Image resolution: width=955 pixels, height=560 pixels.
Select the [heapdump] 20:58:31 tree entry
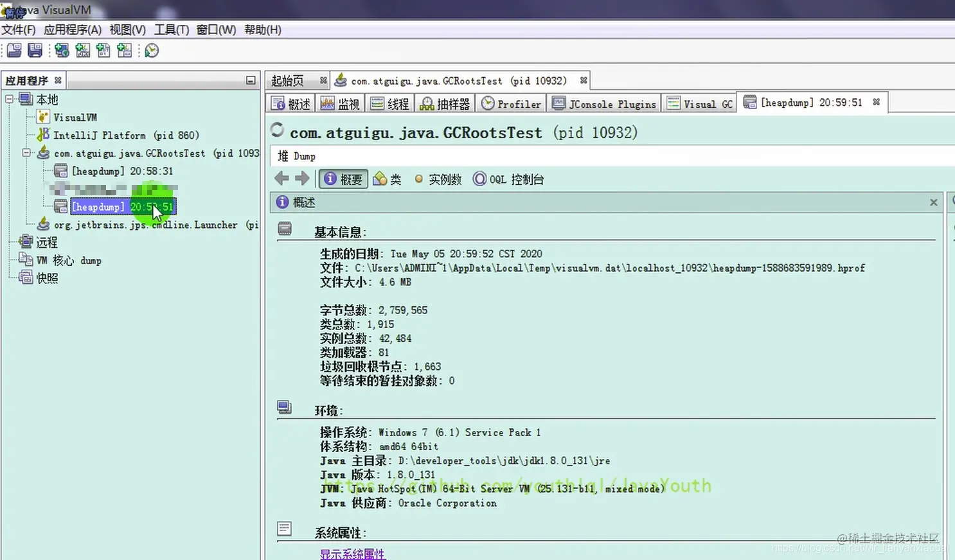(x=114, y=171)
